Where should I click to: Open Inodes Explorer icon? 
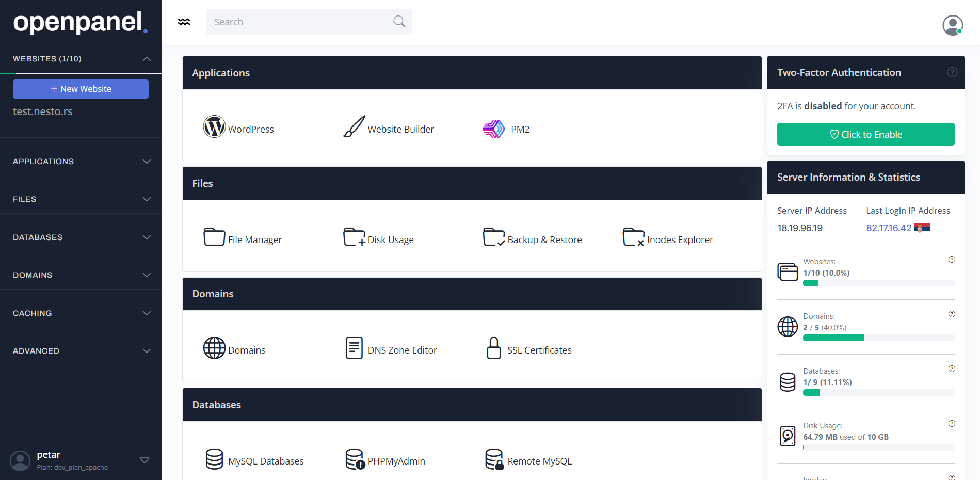point(633,237)
